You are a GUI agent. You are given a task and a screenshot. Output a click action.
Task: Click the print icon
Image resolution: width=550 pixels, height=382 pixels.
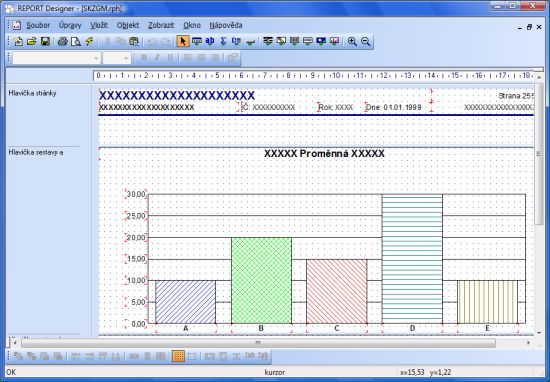(62, 41)
